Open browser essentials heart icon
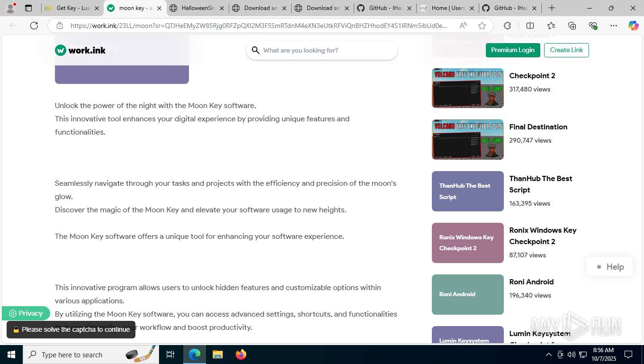644x364 pixels. [x=593, y=26]
